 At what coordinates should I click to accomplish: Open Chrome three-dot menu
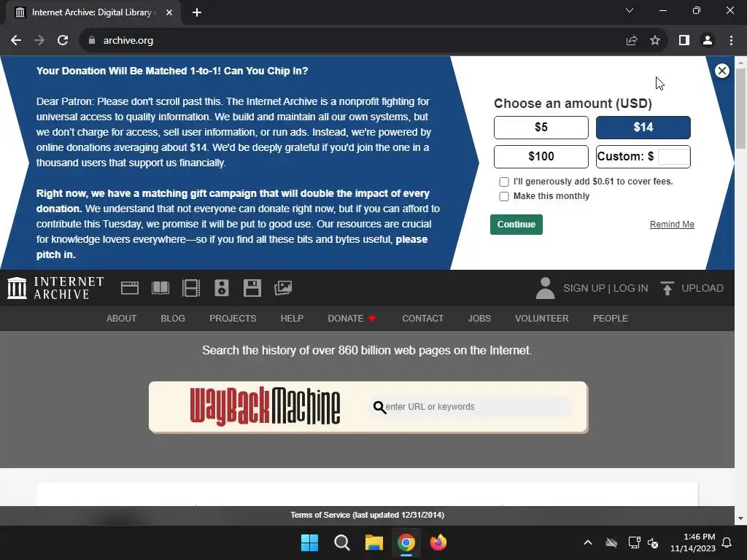coord(731,41)
